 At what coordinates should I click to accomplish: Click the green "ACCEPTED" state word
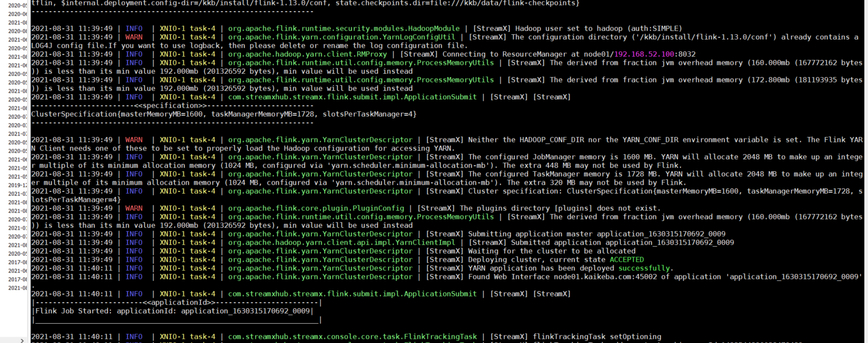[627, 260]
